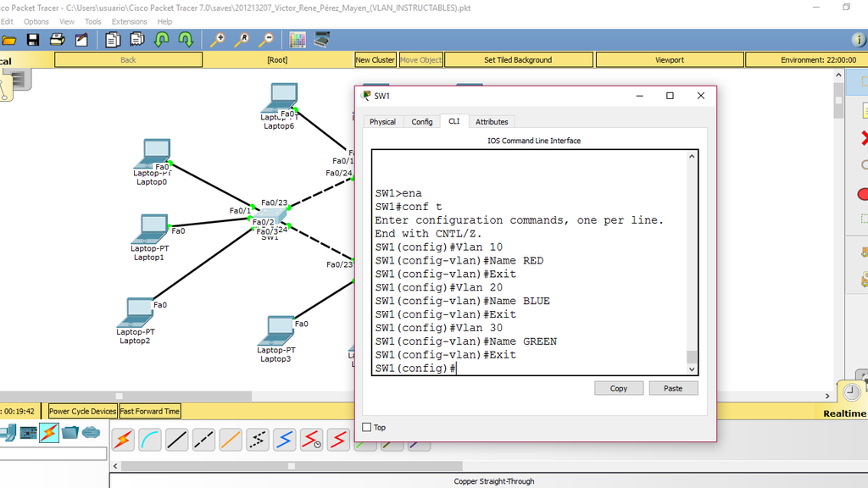This screenshot has width=868, height=488.
Task: Click the workspace horizontal scrollbar right arrow
Action: 827,396
